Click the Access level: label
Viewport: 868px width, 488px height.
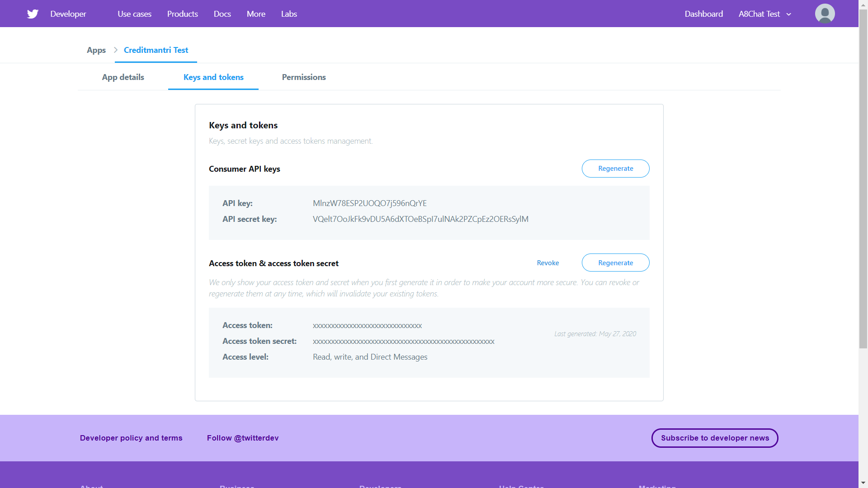pyautogui.click(x=245, y=357)
